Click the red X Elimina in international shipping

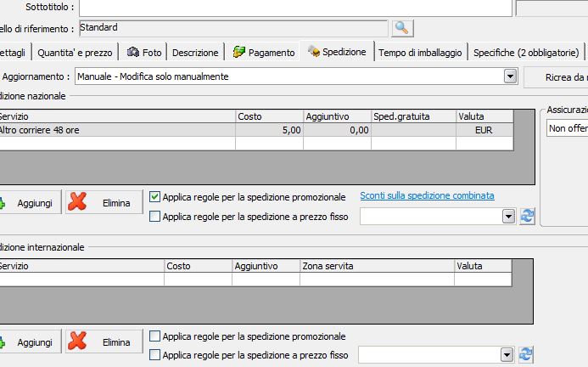click(104, 342)
